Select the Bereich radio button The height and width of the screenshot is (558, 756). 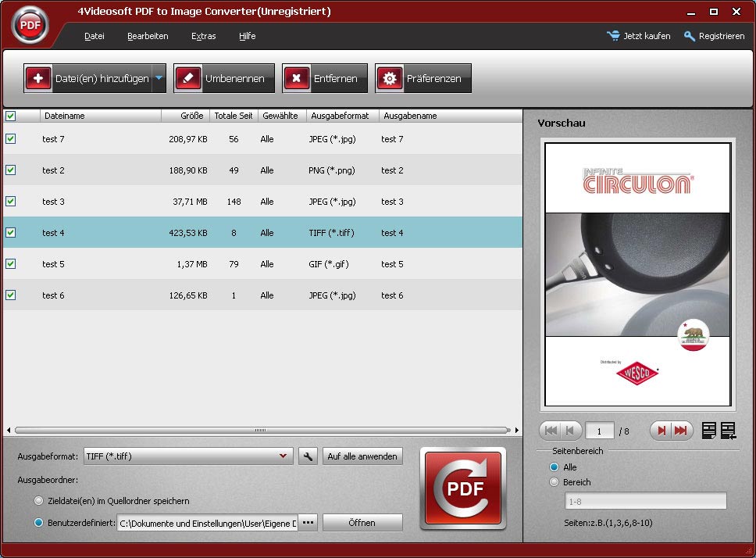click(x=555, y=482)
